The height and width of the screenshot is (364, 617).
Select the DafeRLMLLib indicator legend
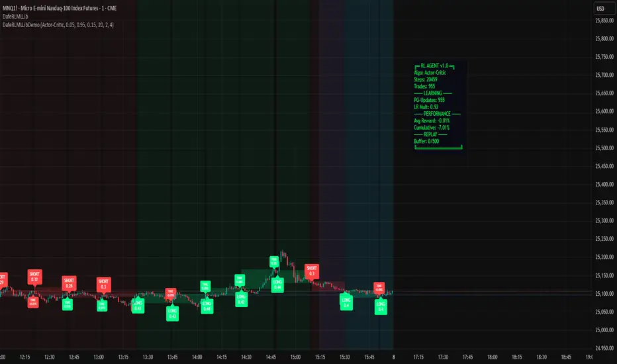pyautogui.click(x=15, y=17)
